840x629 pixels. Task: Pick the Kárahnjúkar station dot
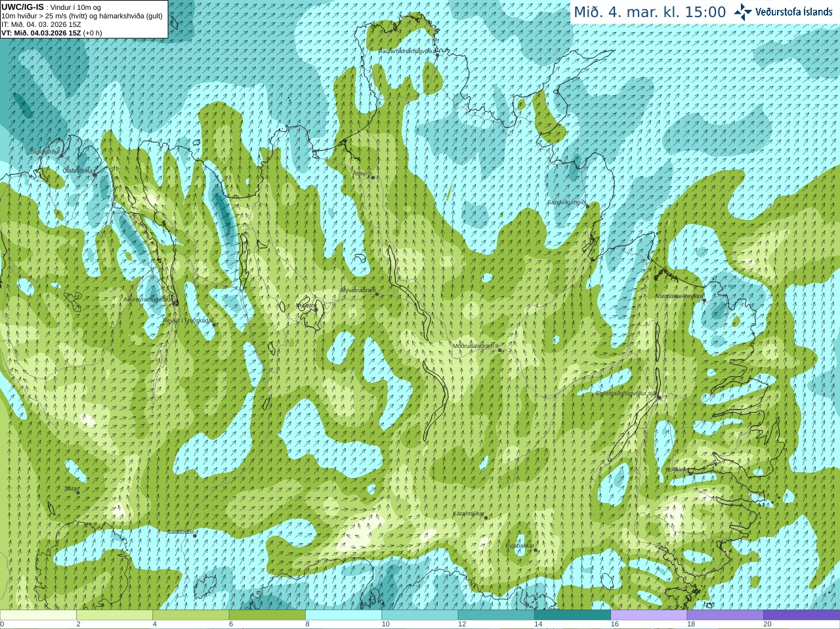pyautogui.click(x=486, y=517)
